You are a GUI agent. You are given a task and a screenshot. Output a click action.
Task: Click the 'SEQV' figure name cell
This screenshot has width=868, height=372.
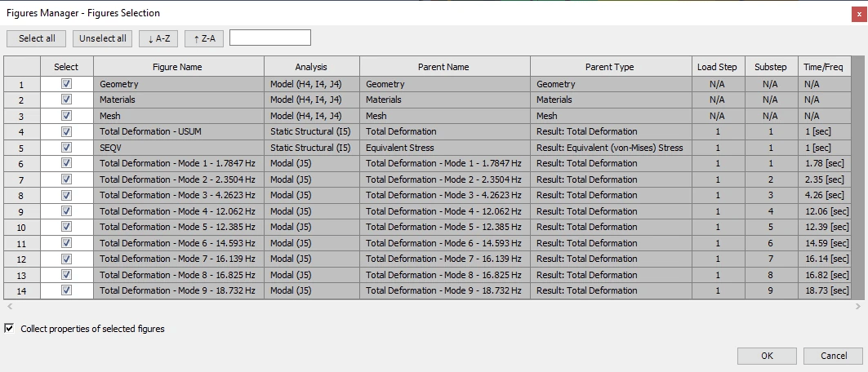click(178, 148)
